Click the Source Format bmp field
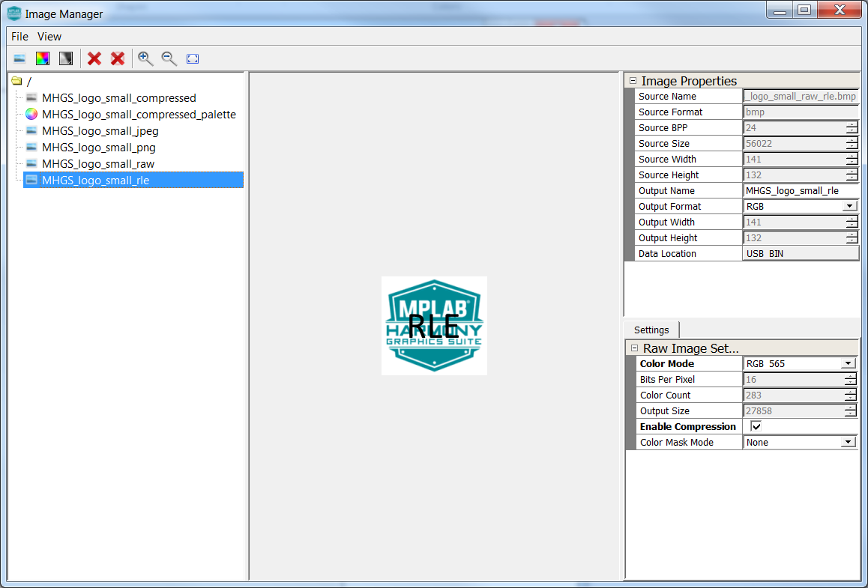This screenshot has height=588, width=868. tap(801, 112)
